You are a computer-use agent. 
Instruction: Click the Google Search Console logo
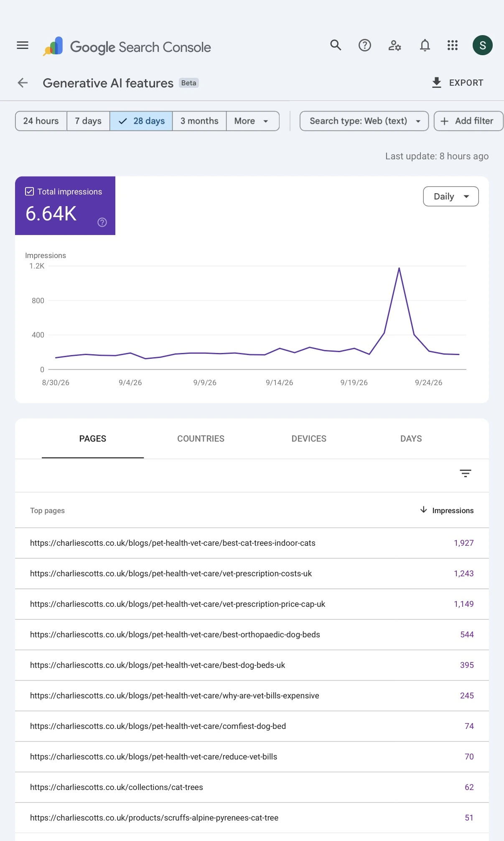coord(127,47)
